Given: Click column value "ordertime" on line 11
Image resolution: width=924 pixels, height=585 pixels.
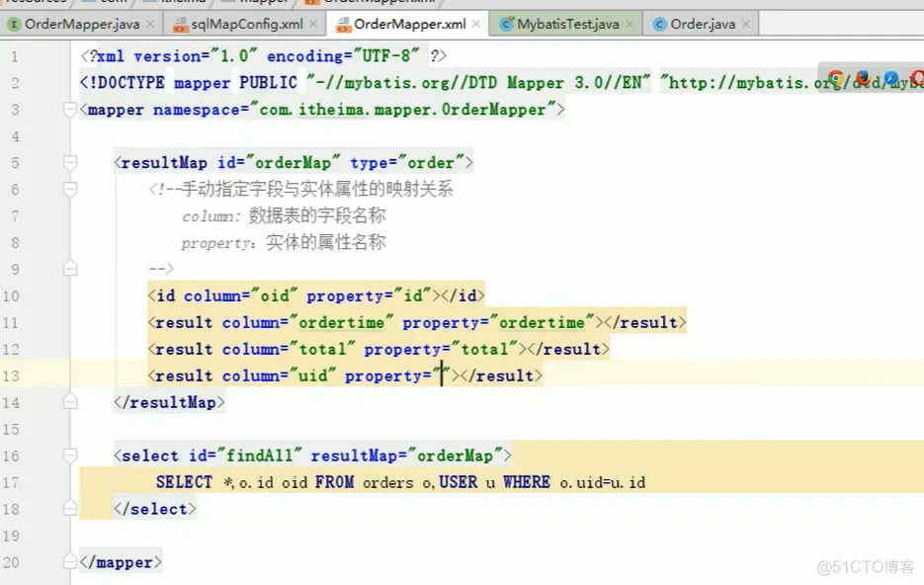Looking at the screenshot, I should tap(341, 322).
